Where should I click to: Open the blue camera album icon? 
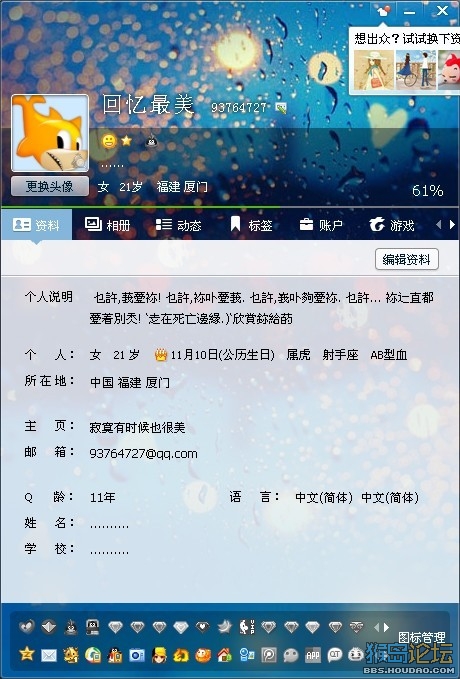pos(136,655)
